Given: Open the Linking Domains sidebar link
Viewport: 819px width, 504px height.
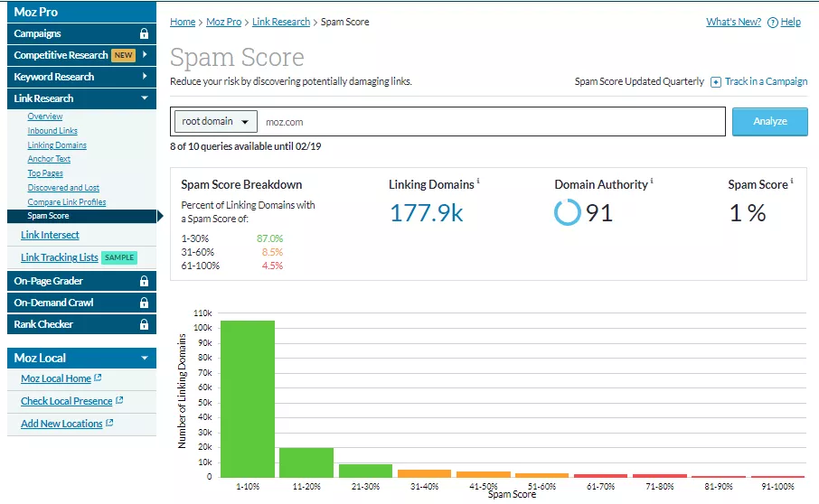Looking at the screenshot, I should click(x=57, y=145).
